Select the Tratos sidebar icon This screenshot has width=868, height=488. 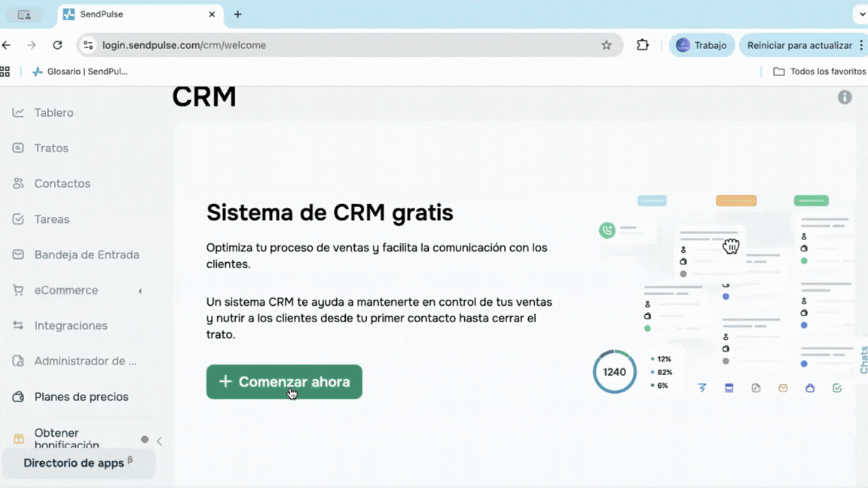(17, 148)
